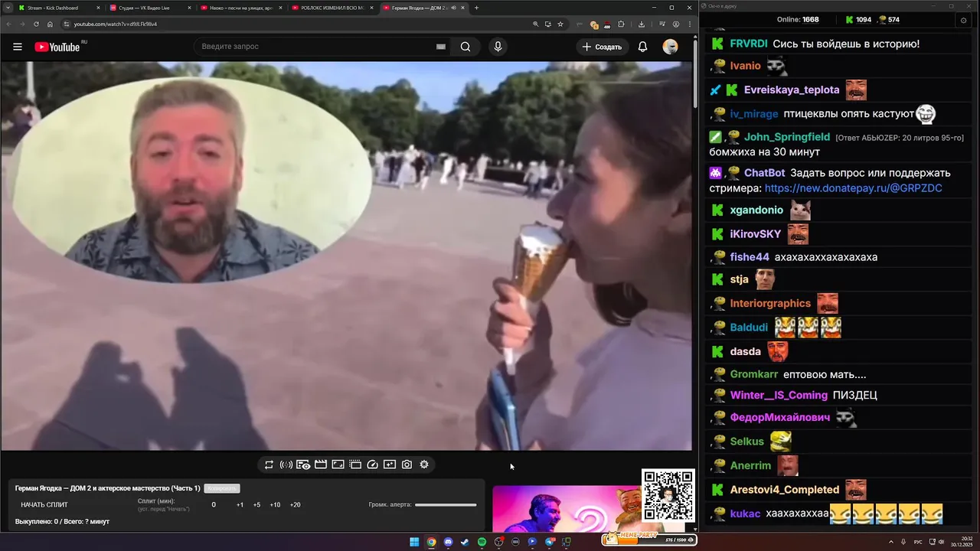Screen dimensions: 980x551
Task: Open a new browser tab with plus
Action: pyautogui.click(x=476, y=8)
